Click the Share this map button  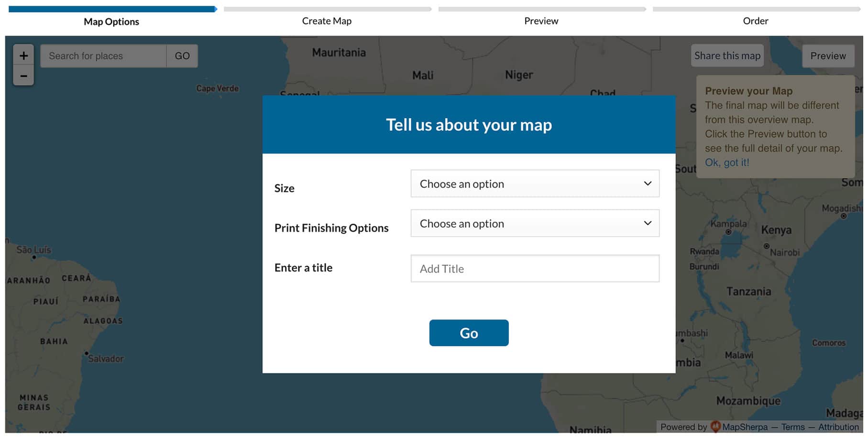(x=727, y=56)
